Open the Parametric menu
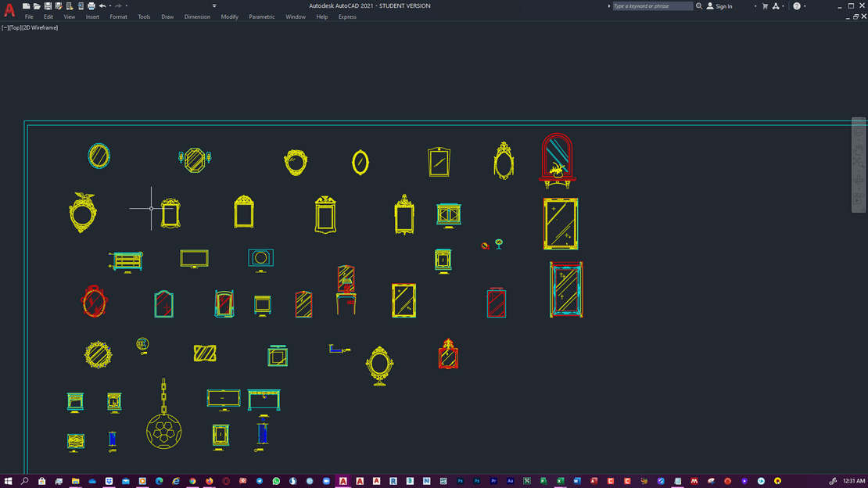Image resolution: width=868 pixels, height=488 pixels. [262, 16]
